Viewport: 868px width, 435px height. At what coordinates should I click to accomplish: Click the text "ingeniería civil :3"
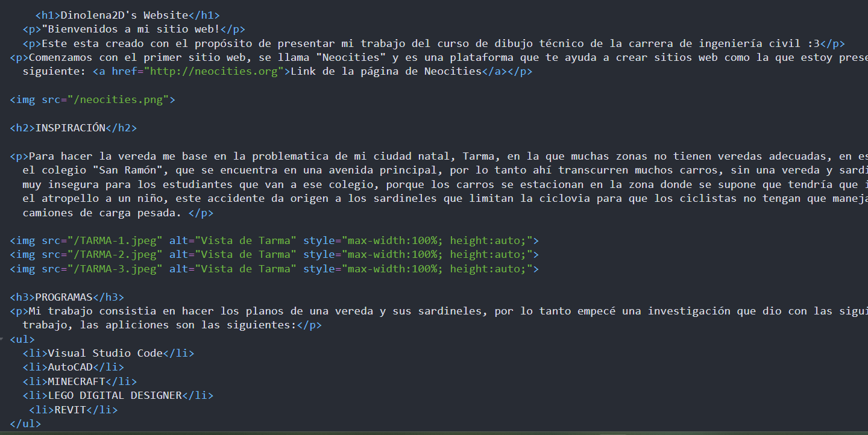coord(759,43)
